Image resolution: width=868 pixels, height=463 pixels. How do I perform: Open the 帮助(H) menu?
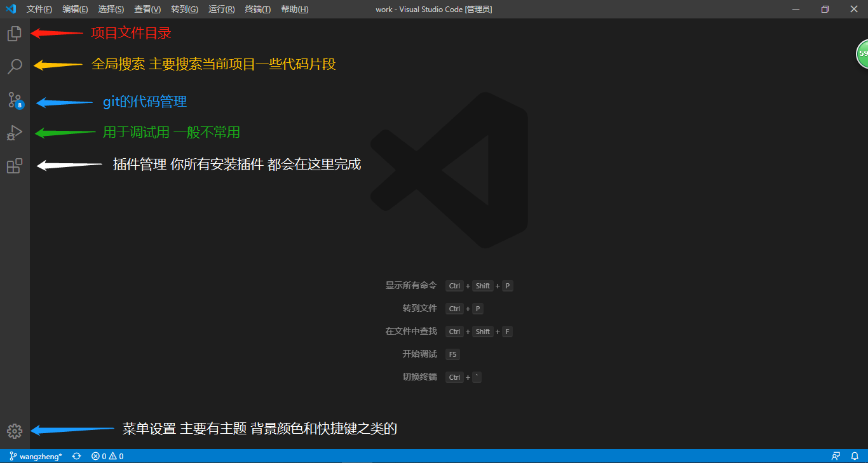pyautogui.click(x=294, y=10)
